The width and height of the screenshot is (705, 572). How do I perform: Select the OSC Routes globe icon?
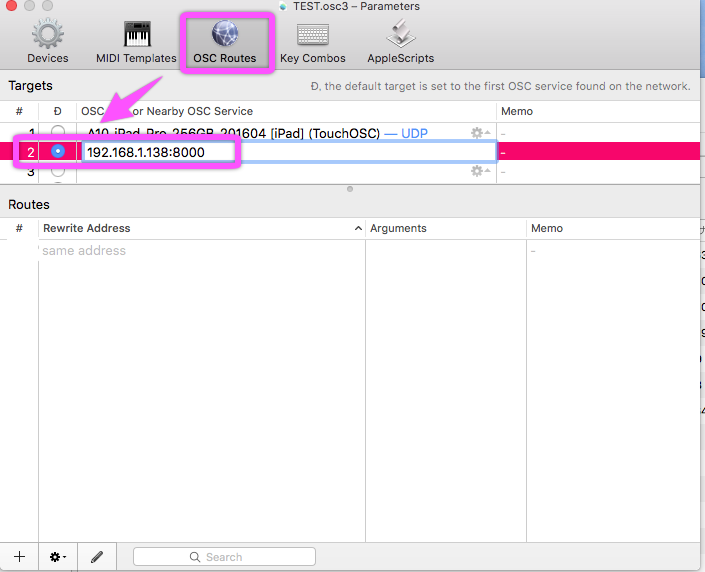pyautogui.click(x=225, y=35)
